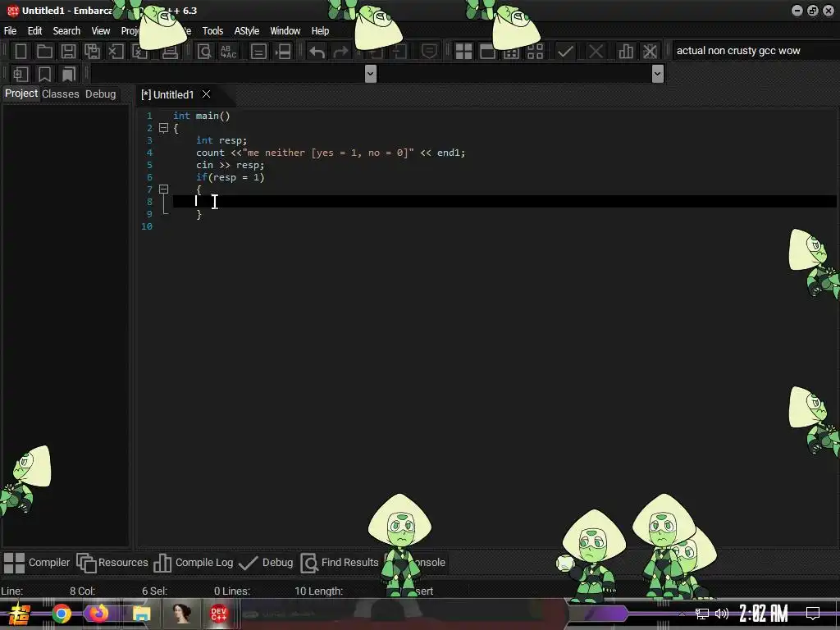Screen dimensions: 840x630
Task: Save the current file
Action: [68, 52]
